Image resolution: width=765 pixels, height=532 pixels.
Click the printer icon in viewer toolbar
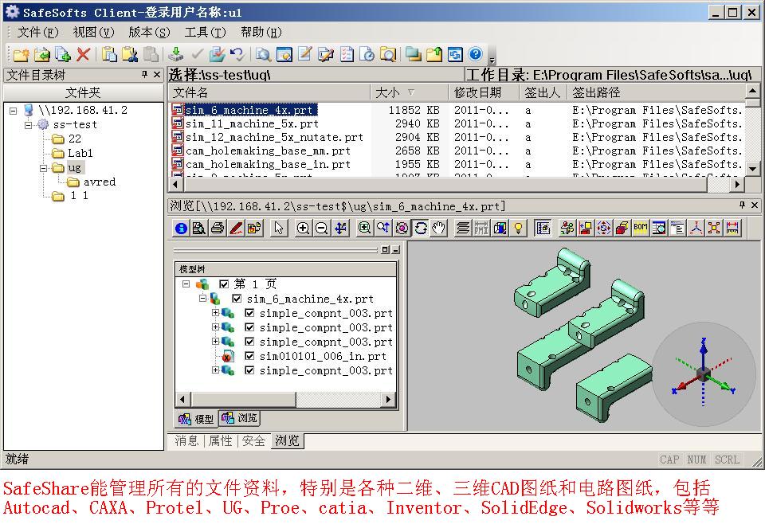click(218, 228)
